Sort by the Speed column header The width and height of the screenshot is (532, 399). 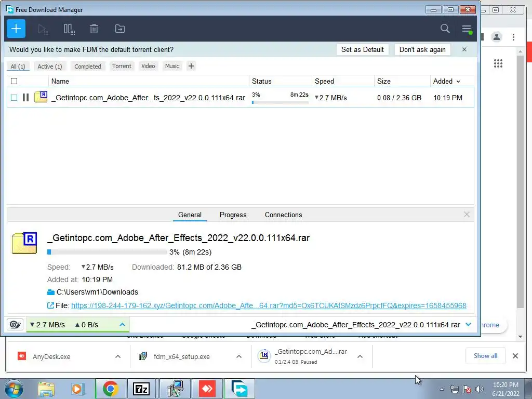click(343, 81)
